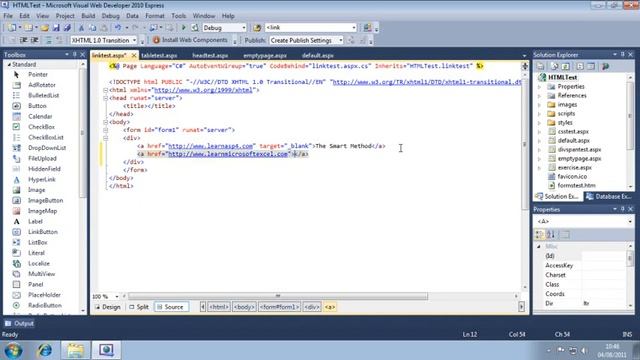The image size is (640, 360).
Task: Click Alphabetical sort icon in Properties panel
Action: click(x=551, y=234)
